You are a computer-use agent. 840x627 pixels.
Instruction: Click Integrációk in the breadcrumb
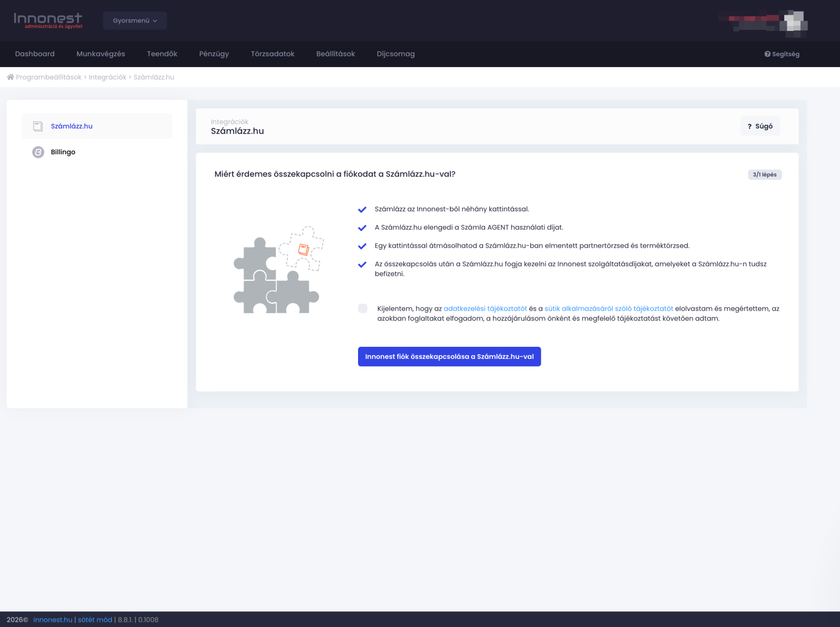tap(108, 77)
